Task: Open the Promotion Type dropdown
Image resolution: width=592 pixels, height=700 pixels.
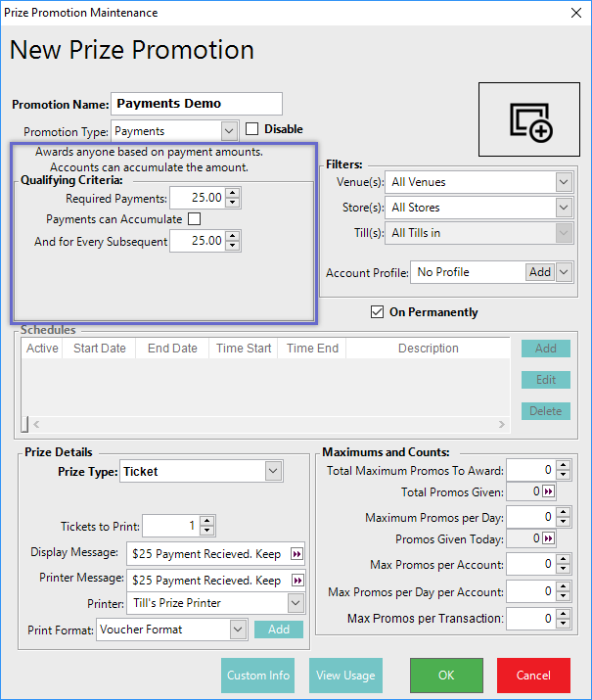Action: (229, 130)
